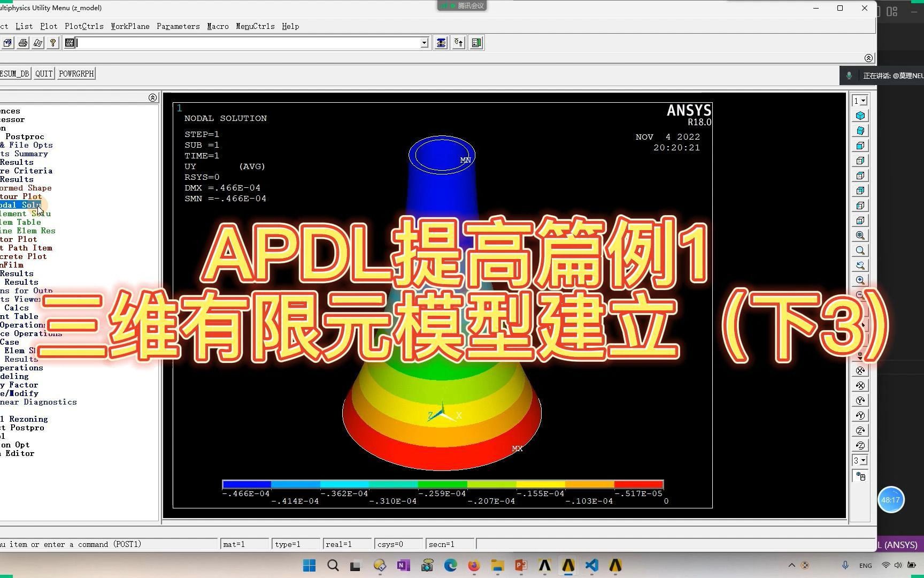Screen dimensions: 924x578
Task: Open the Macro menu
Action: click(x=218, y=26)
